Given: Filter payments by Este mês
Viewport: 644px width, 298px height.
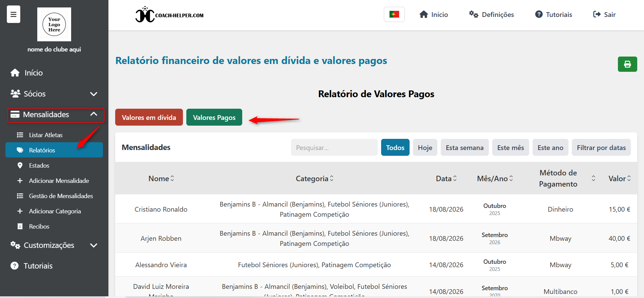Looking at the screenshot, I should pyautogui.click(x=511, y=147).
